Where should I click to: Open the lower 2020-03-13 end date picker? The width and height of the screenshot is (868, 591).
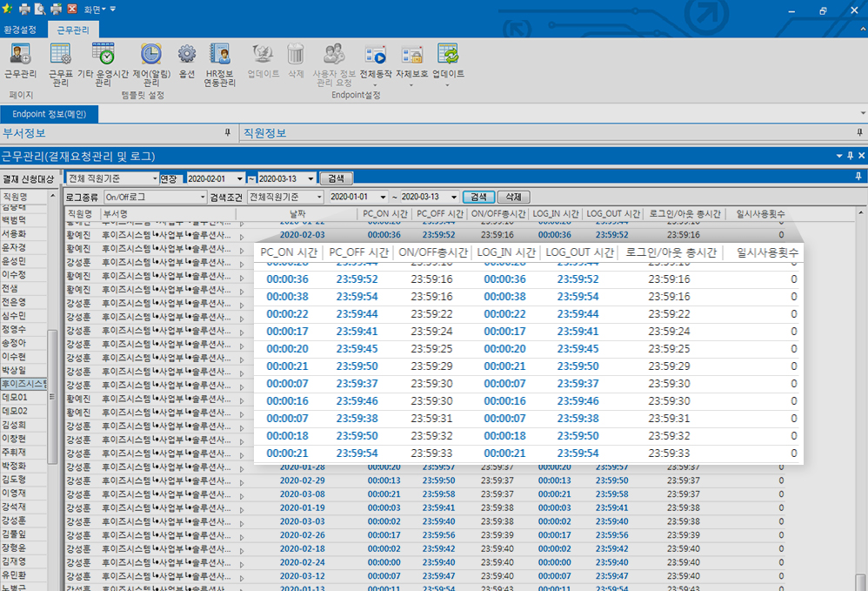(453, 197)
